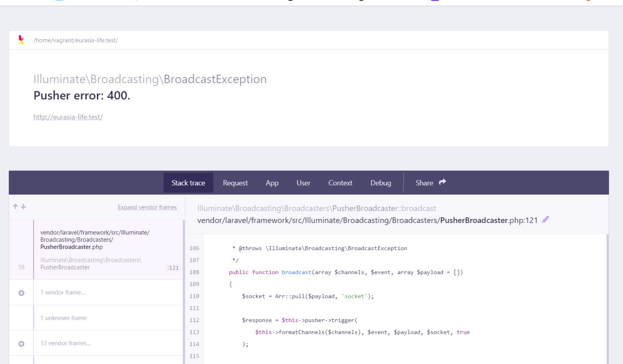Switch to the Stack trace tab
This screenshot has width=623, height=364.
188,183
